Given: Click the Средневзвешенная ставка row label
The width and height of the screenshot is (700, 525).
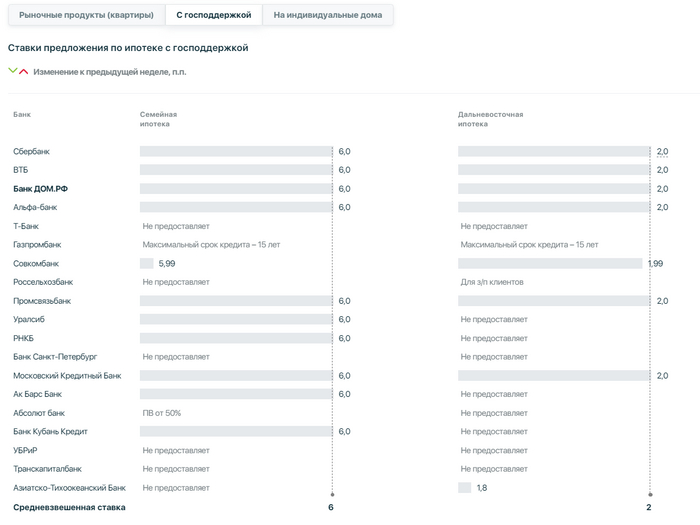Looking at the screenshot, I should pos(69,507).
